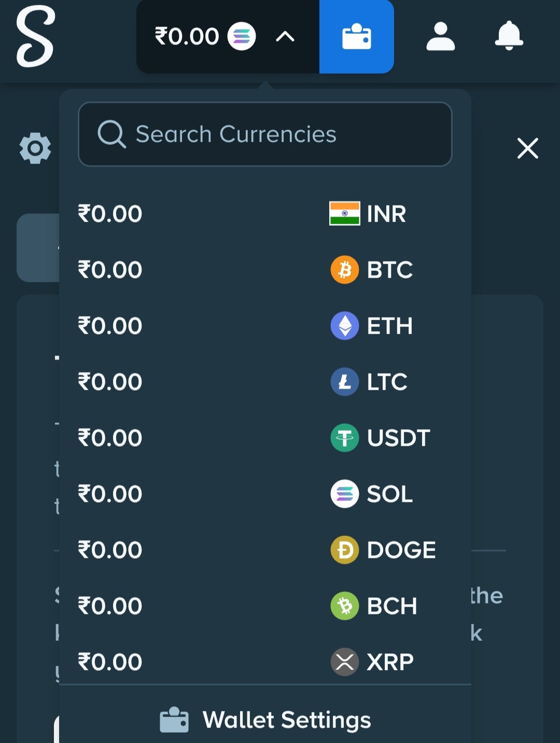The height and width of the screenshot is (743, 560).
Task: Open the blue wallet button
Action: [357, 37]
